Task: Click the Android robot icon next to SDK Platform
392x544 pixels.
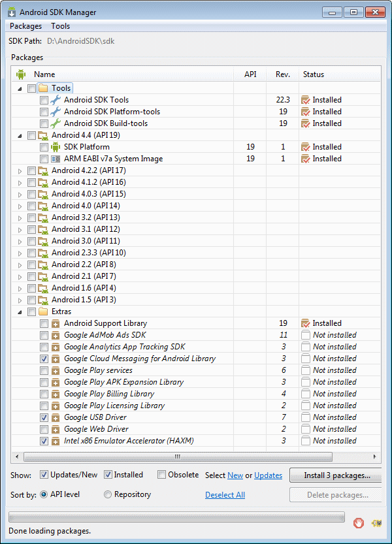Action: pos(56,147)
